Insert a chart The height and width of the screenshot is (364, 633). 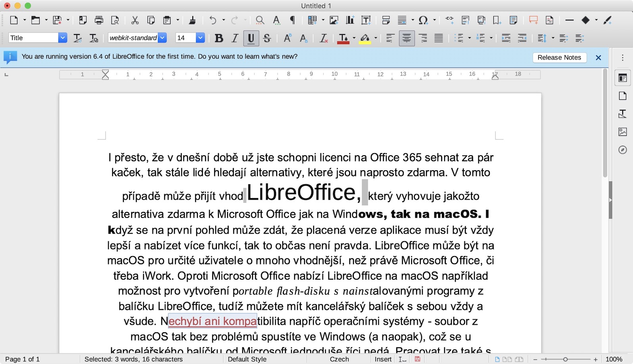coord(350,20)
